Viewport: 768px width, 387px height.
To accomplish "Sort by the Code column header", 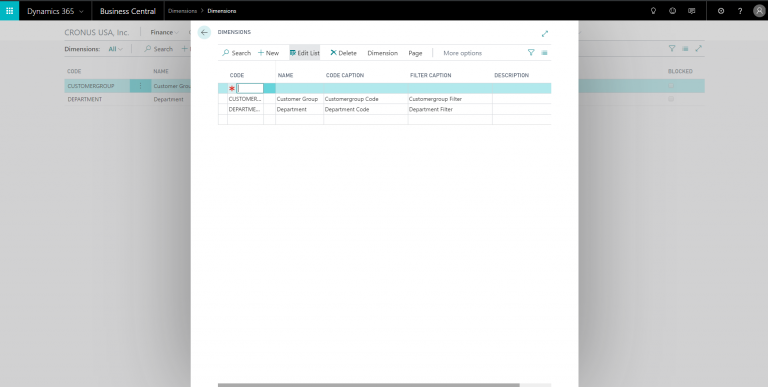I will tap(237, 75).
